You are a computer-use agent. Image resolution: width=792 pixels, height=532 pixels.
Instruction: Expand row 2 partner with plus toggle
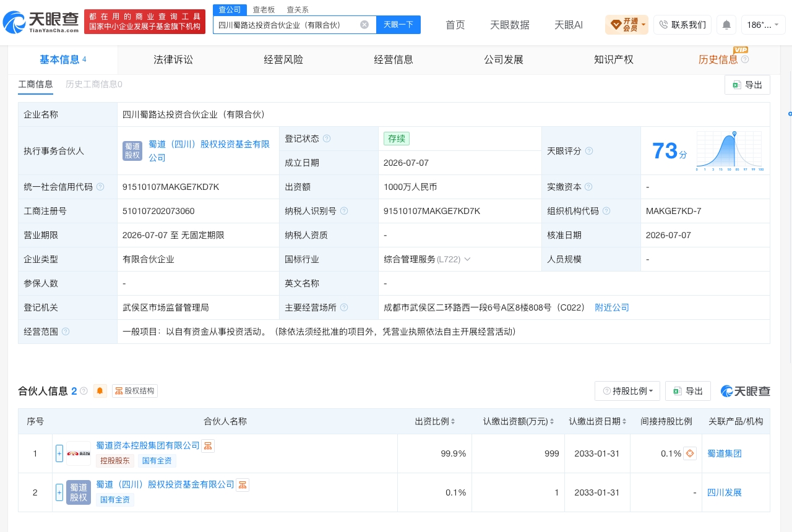59,492
